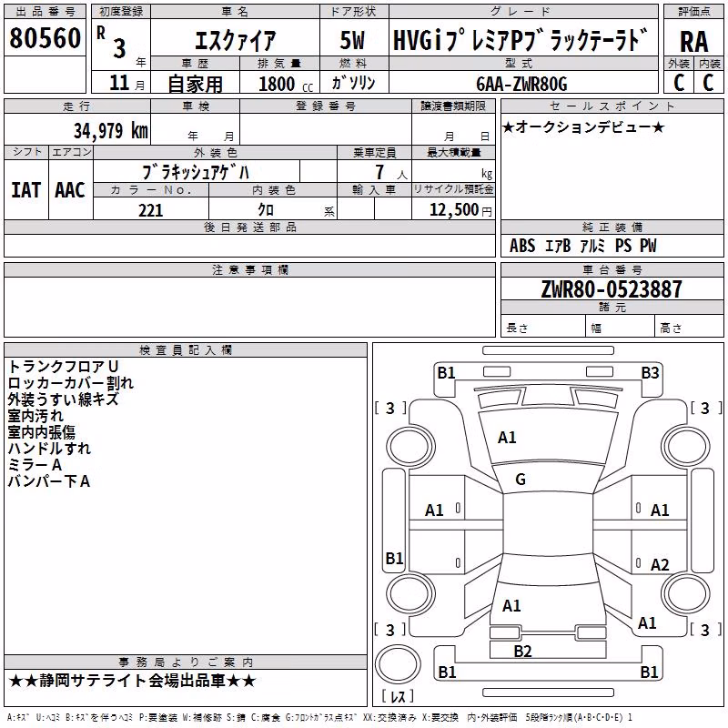Click the G windshield mark on car diagram

(x=521, y=479)
